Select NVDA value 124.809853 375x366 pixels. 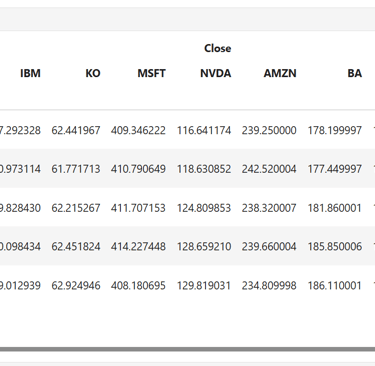204,208
